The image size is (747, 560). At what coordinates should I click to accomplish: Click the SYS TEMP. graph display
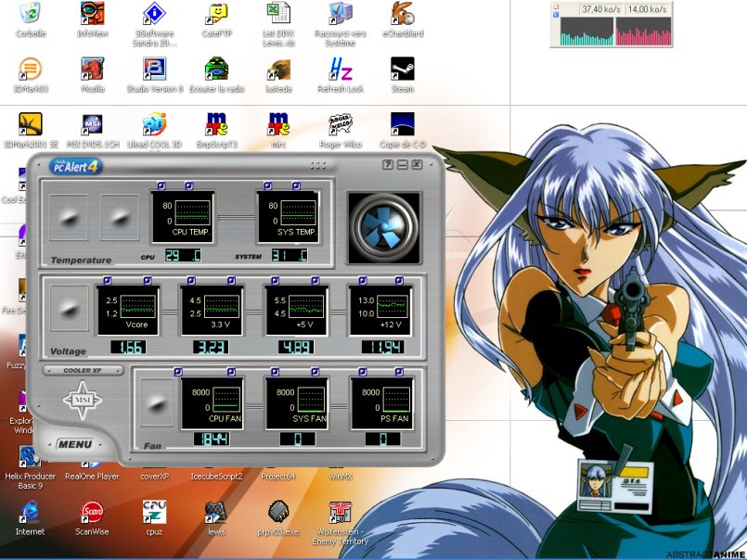[288, 217]
